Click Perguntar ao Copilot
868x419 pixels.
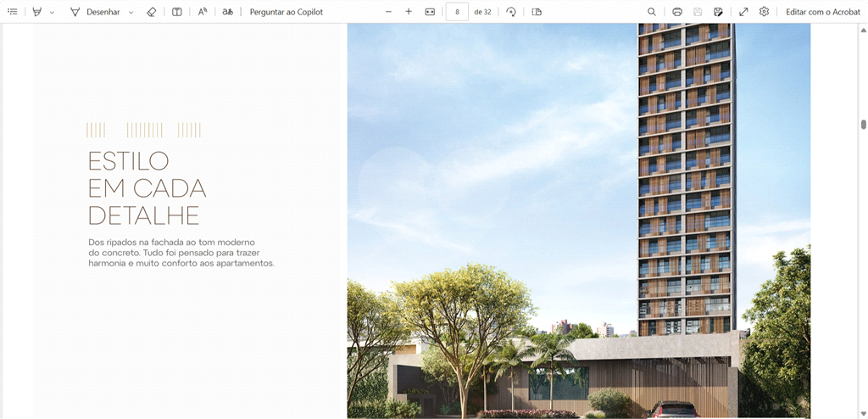coord(286,12)
